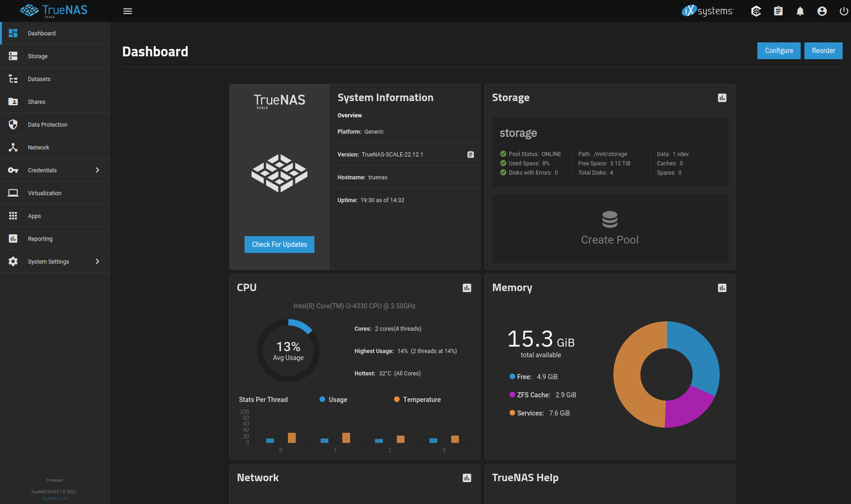
Task: Open the Shares menu item
Action: click(x=55, y=102)
